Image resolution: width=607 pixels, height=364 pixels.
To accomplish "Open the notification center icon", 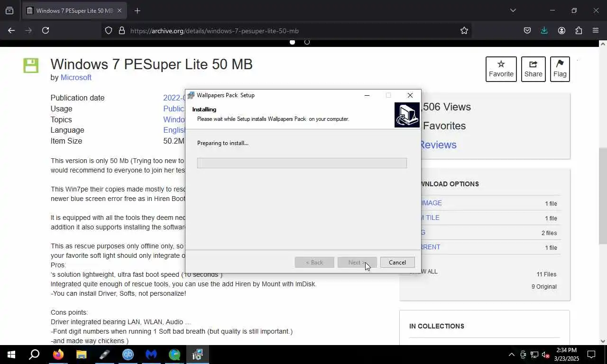I will 591,355.
